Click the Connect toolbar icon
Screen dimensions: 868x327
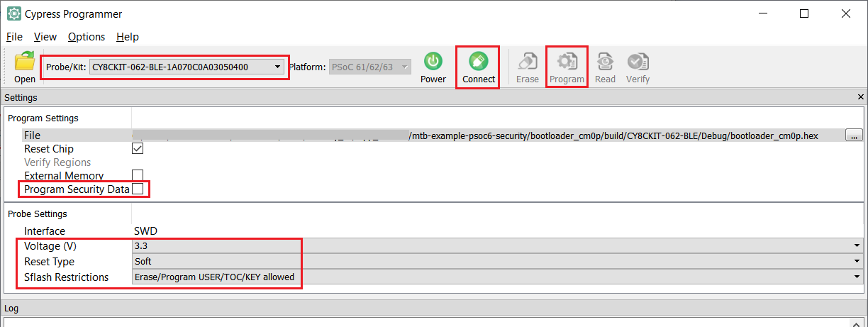[x=479, y=61]
